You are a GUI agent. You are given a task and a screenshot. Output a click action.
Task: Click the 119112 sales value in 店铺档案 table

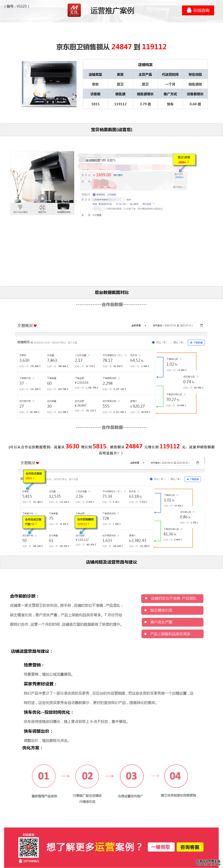point(120,104)
